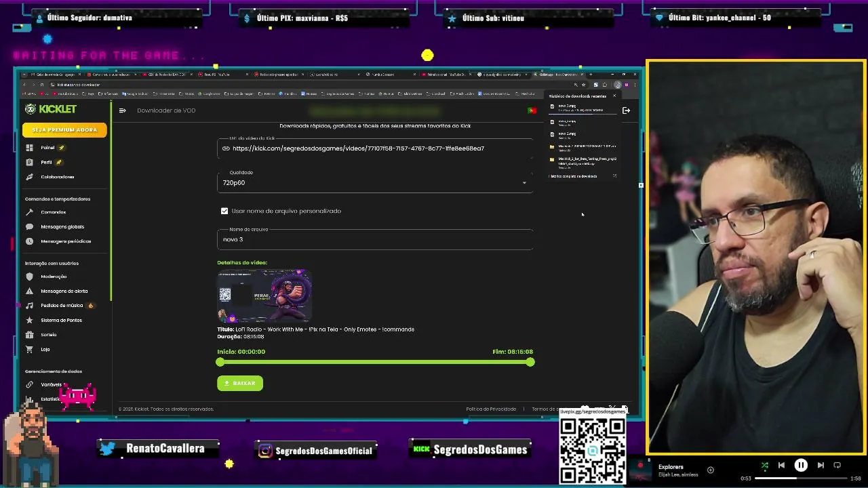Select Comandos menu item

53,212
